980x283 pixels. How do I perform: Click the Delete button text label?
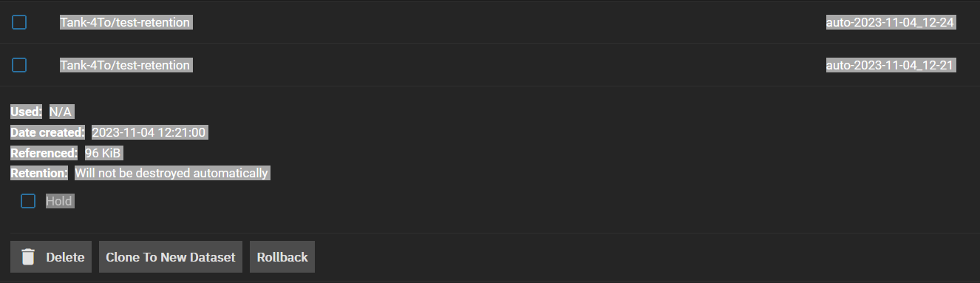[65, 257]
